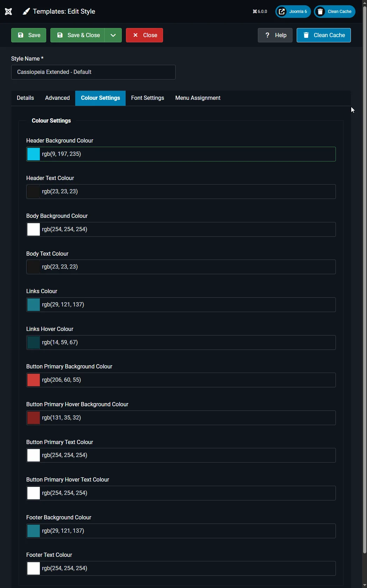The width and height of the screenshot is (367, 588).
Task: Click the small Clean Cache header button
Action: tap(334, 12)
